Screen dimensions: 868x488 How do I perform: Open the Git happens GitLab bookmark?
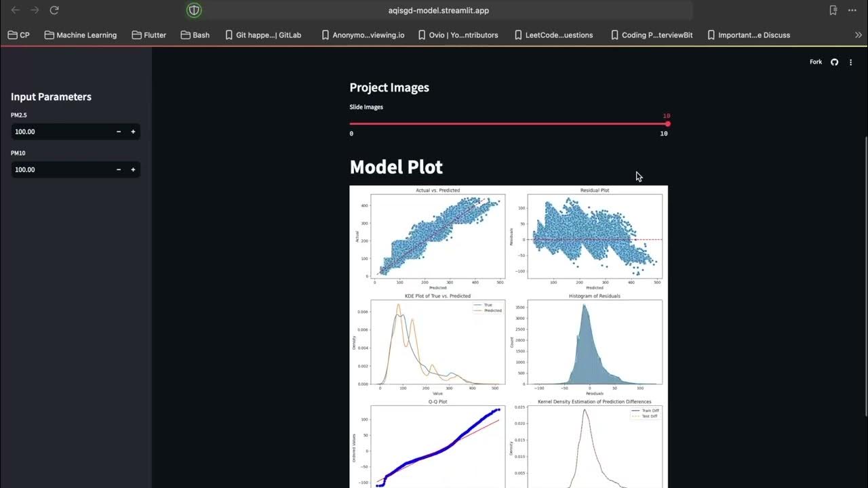(x=262, y=35)
